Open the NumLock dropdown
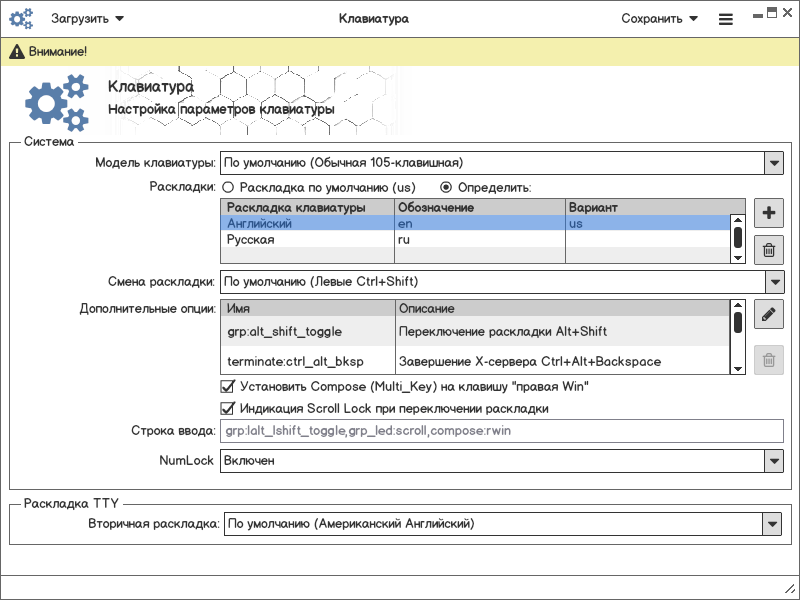The height and width of the screenshot is (600, 800). [773, 461]
